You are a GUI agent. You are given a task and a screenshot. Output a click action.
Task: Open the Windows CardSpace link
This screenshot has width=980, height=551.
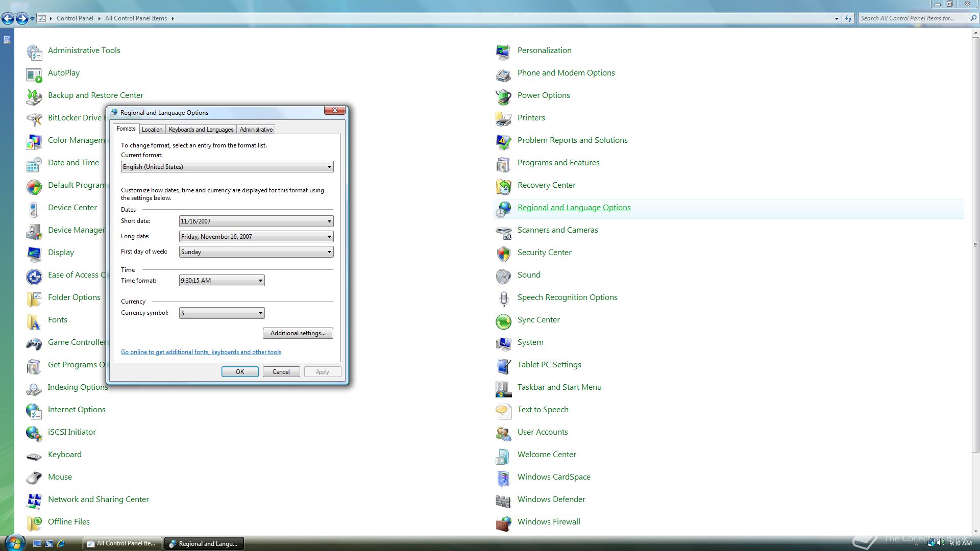pos(554,477)
